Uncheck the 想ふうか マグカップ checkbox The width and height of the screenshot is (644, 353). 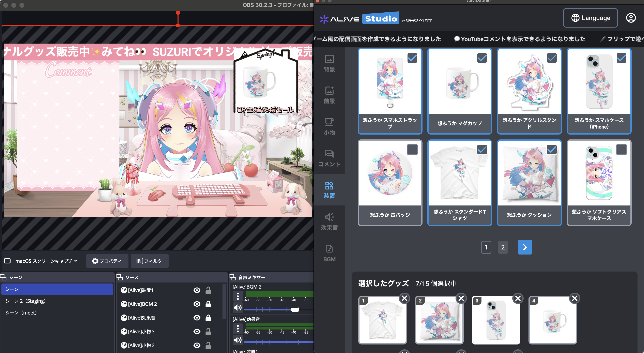tap(482, 58)
